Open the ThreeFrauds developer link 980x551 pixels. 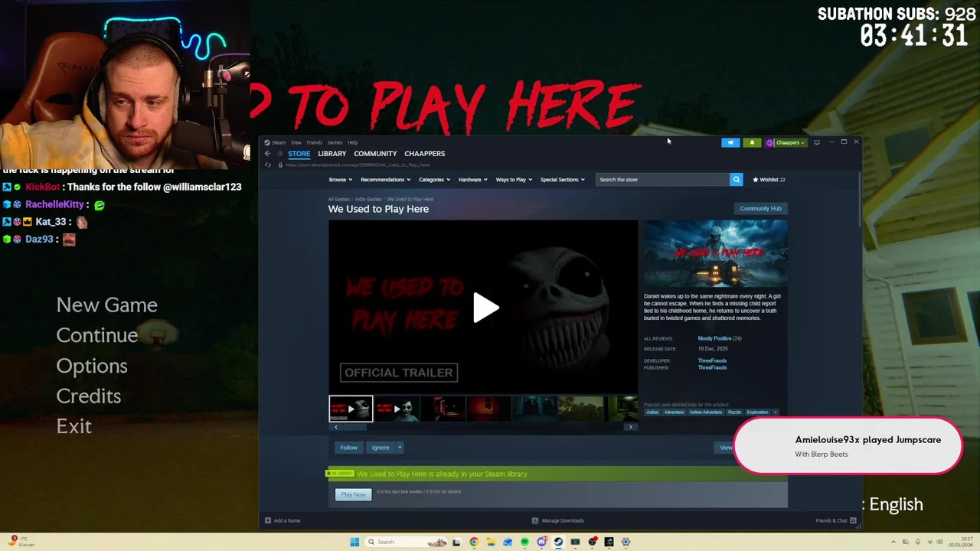click(x=712, y=360)
